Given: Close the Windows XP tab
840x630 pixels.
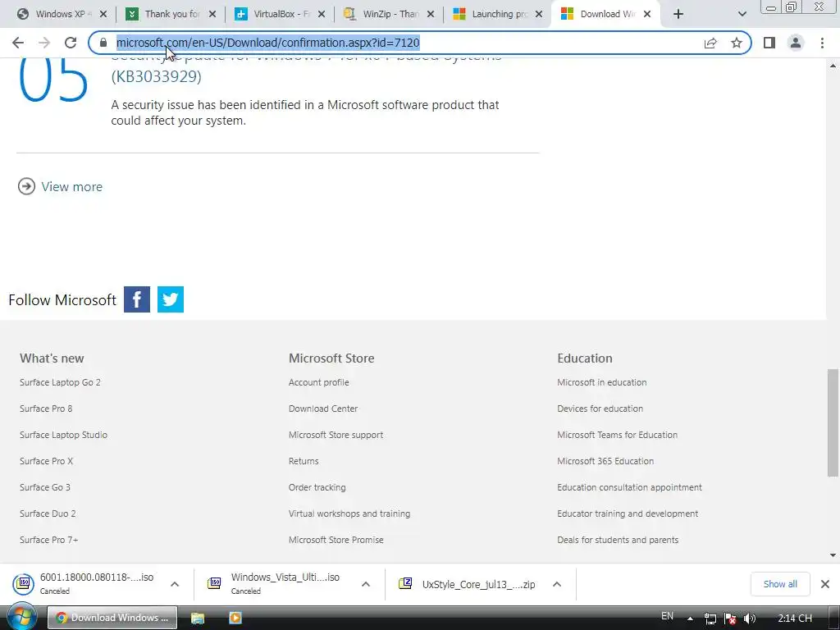Looking at the screenshot, I should 103,14.
